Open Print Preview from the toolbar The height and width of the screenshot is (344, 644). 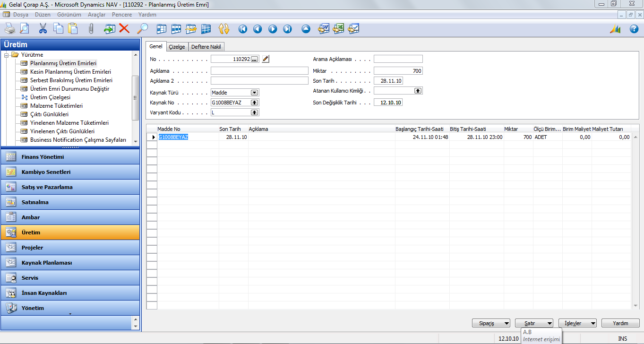tap(24, 29)
